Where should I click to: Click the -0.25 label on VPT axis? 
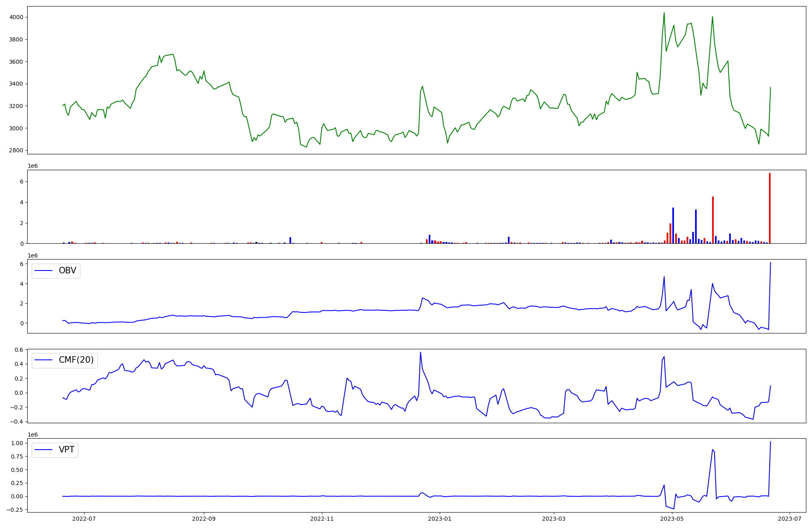[x=15, y=510]
